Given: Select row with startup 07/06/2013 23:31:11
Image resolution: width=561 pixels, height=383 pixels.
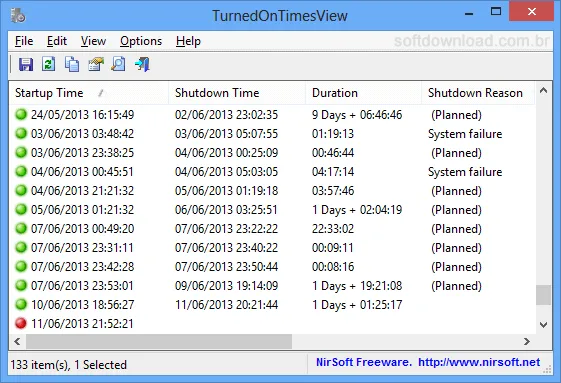Looking at the screenshot, I should click(x=273, y=247).
